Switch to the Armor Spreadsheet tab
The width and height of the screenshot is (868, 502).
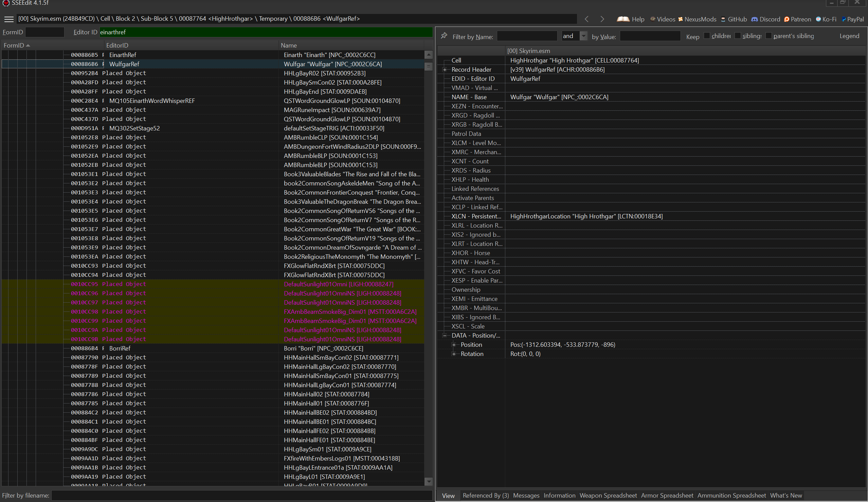tap(667, 496)
